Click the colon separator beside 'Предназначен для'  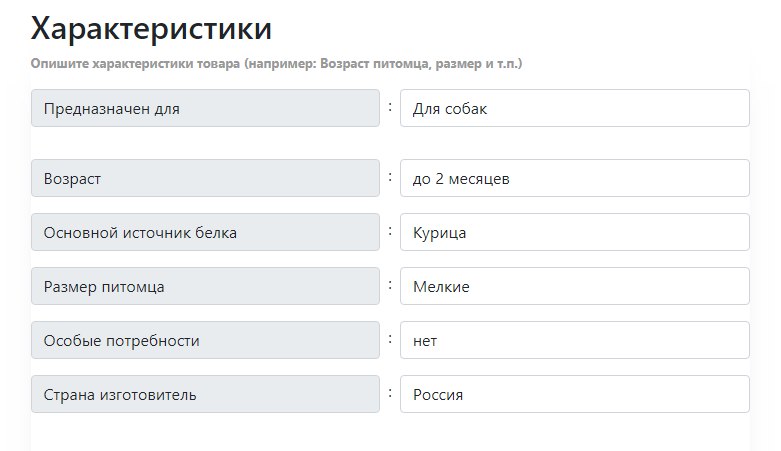pyautogui.click(x=390, y=107)
